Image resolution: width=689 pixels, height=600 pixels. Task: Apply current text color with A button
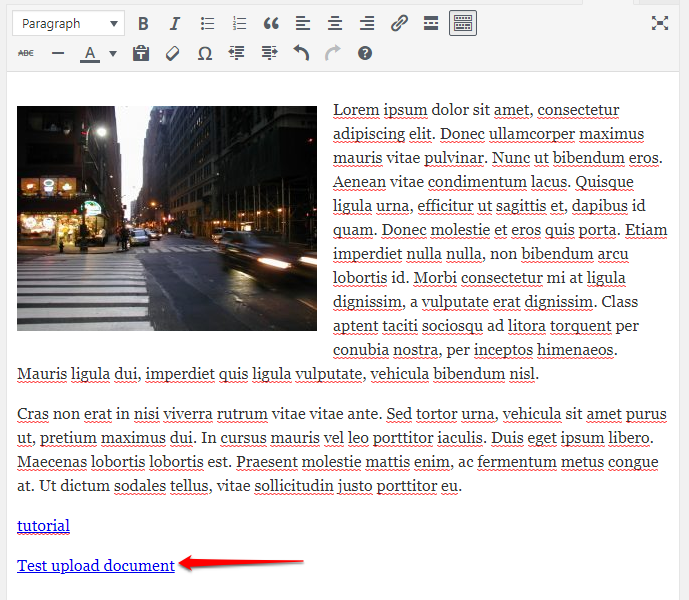click(90, 54)
